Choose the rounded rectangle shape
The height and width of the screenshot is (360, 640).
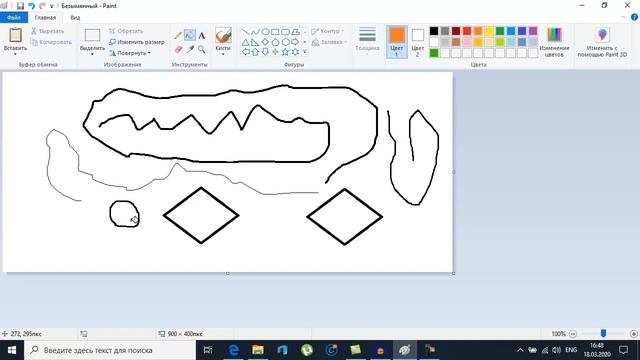point(285,32)
